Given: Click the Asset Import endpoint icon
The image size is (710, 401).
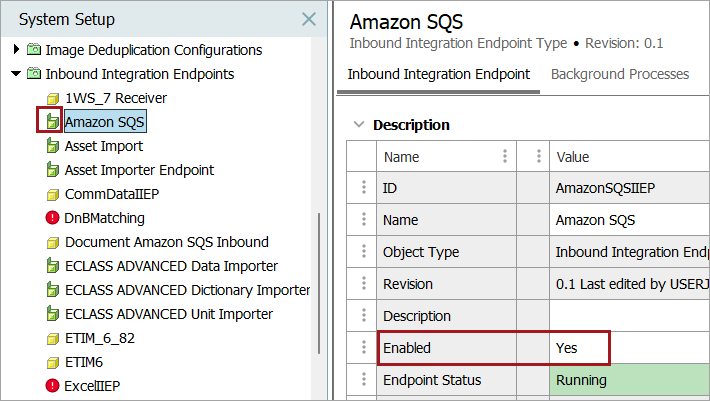Looking at the screenshot, I should pyautogui.click(x=52, y=146).
